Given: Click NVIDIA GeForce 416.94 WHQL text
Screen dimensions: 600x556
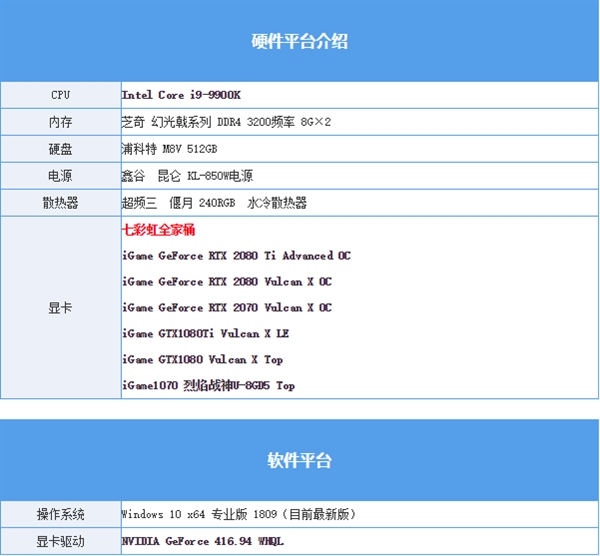Looking at the screenshot, I should (x=203, y=541).
